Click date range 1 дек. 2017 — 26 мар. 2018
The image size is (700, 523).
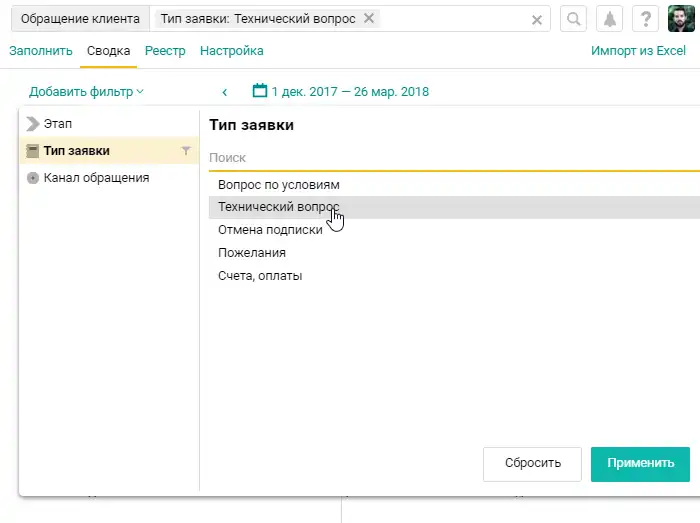point(350,92)
